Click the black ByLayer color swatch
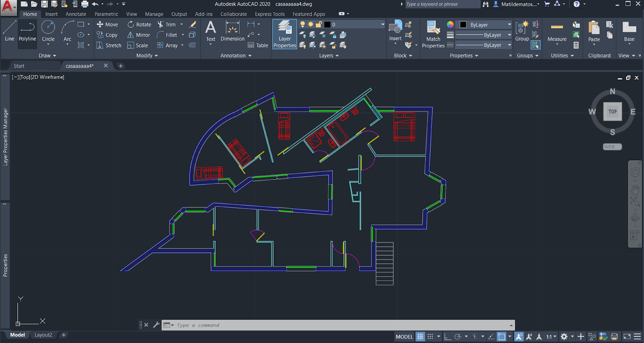644x343 pixels. [463, 25]
